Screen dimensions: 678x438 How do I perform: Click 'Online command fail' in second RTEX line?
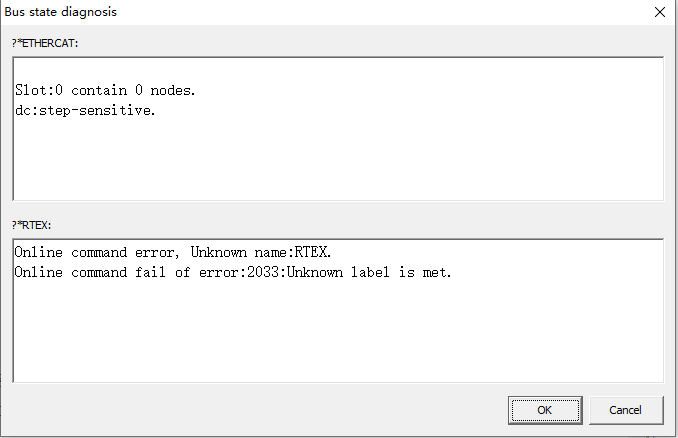[x=90, y=272]
